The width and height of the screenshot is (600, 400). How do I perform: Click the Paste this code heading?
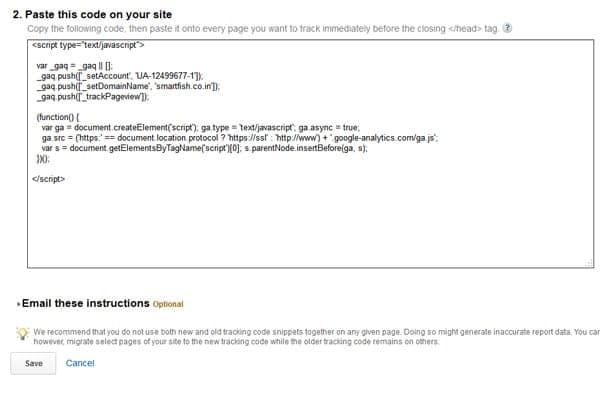(92, 15)
